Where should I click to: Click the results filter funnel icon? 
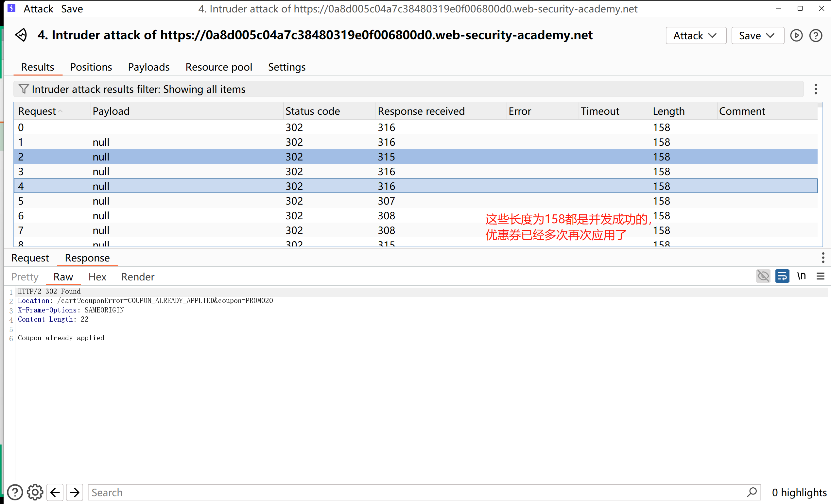(24, 89)
